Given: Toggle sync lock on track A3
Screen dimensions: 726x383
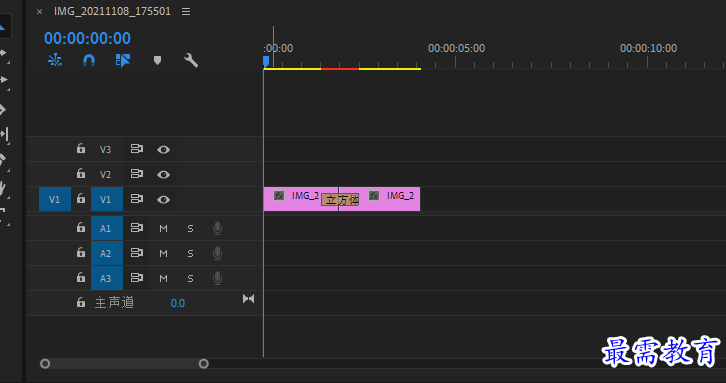Looking at the screenshot, I should coord(137,277).
